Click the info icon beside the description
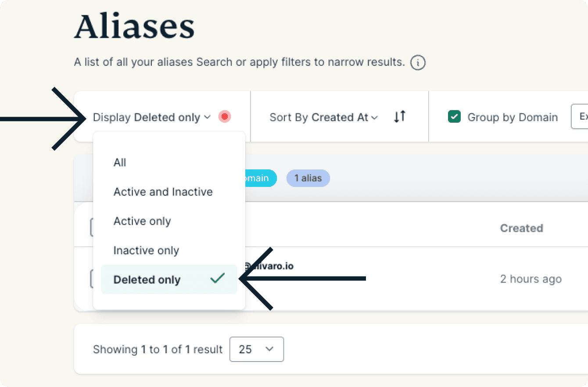 coord(418,63)
